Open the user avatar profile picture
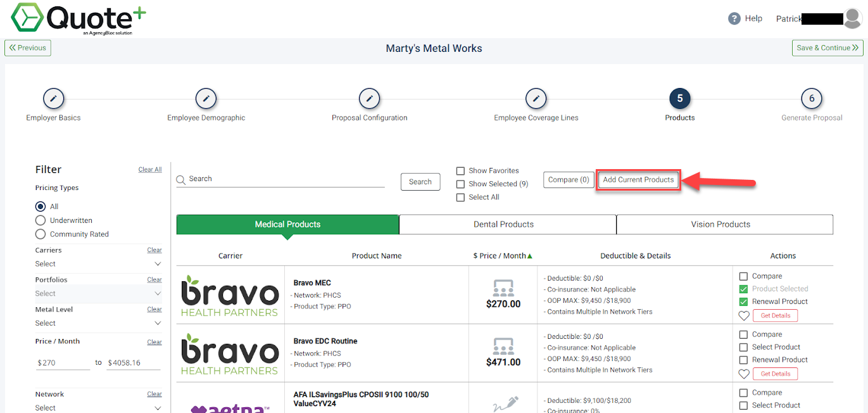This screenshot has height=413, width=868. pos(853,18)
